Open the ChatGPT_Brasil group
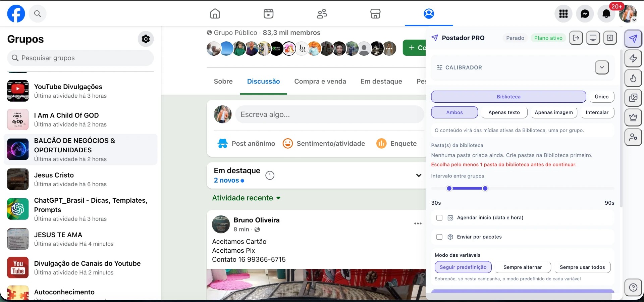Screen dimensions: 644x302 click(x=80, y=209)
